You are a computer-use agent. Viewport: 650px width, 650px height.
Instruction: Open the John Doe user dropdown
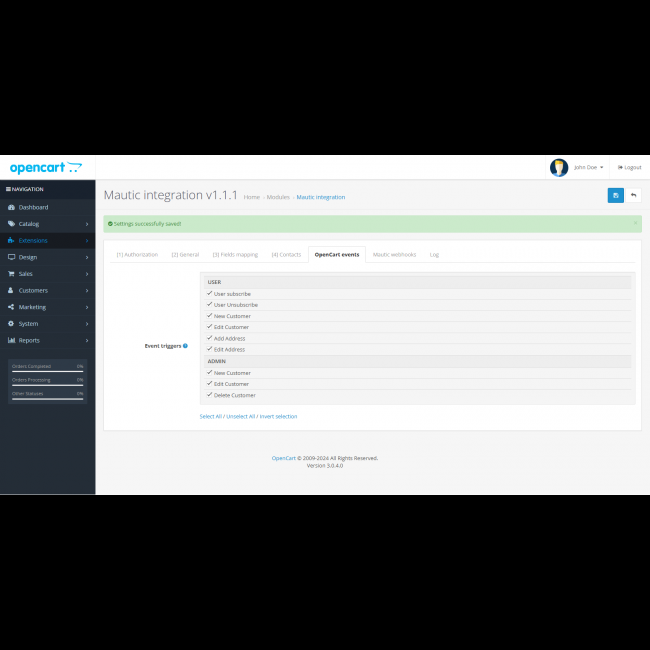pyautogui.click(x=588, y=167)
